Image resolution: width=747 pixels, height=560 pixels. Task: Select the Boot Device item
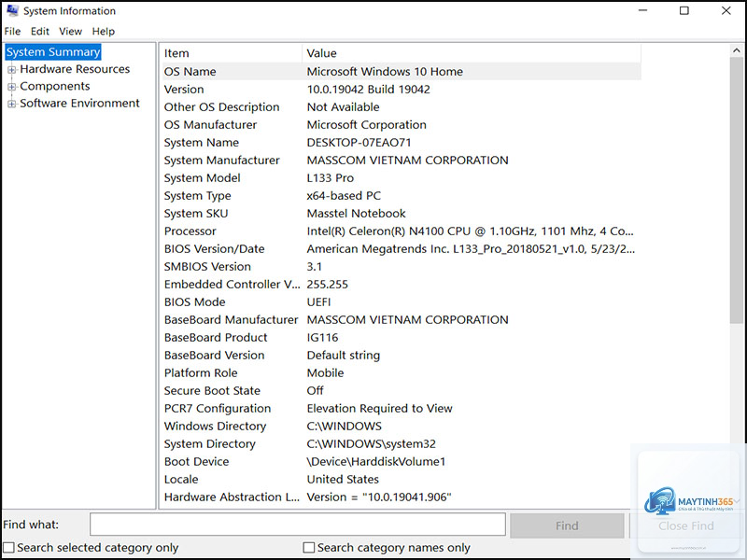click(196, 461)
